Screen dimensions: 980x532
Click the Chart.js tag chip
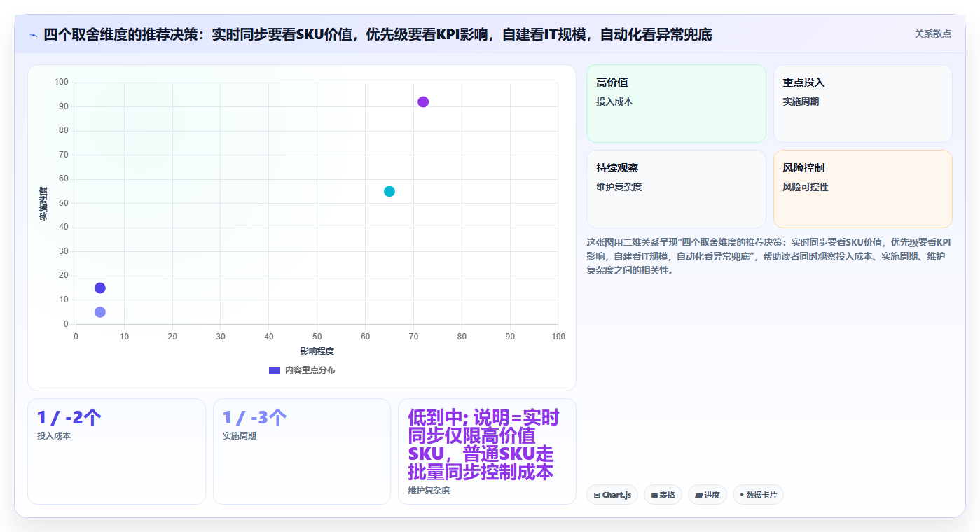[612, 495]
